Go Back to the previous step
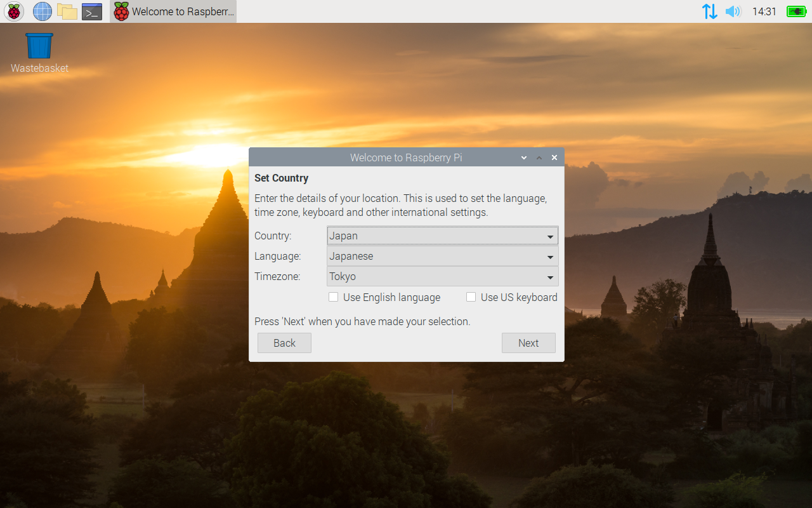This screenshot has width=812, height=508. coord(284,343)
